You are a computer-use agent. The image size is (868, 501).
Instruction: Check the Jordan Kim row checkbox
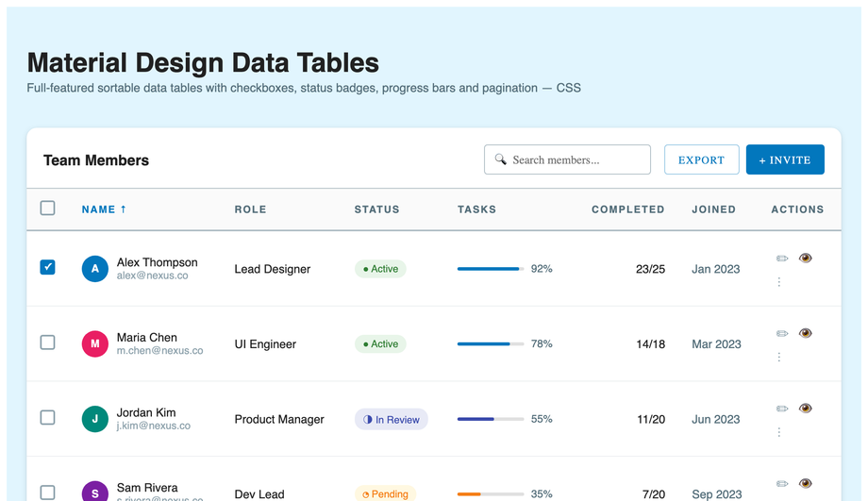[47, 417]
